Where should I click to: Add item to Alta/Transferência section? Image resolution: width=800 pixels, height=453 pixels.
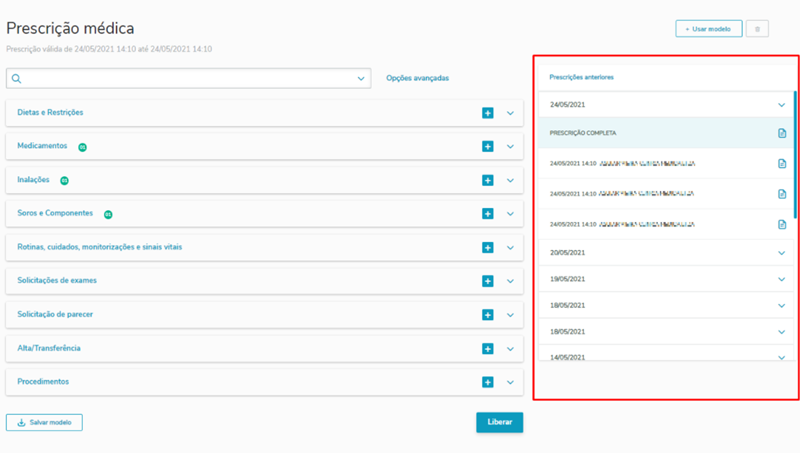coord(488,348)
